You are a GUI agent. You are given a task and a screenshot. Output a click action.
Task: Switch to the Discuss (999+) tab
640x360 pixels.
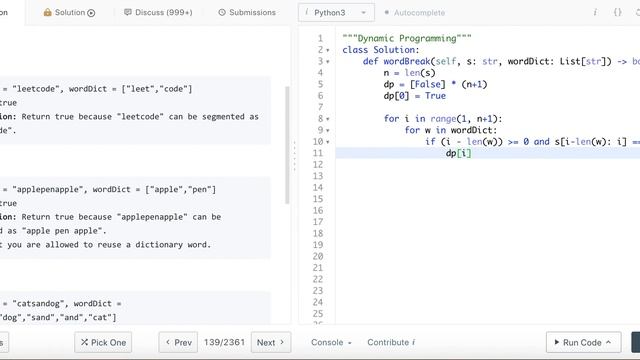pyautogui.click(x=158, y=13)
